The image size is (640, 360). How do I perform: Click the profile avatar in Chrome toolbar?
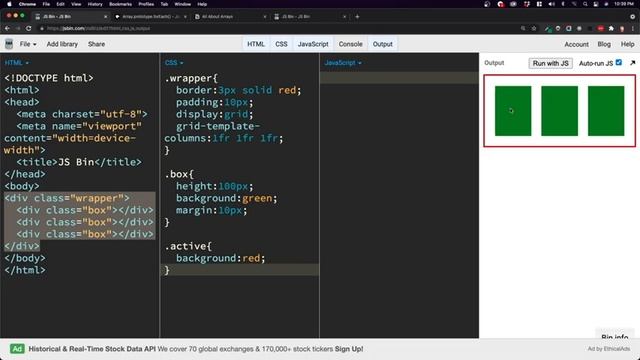coord(622,28)
